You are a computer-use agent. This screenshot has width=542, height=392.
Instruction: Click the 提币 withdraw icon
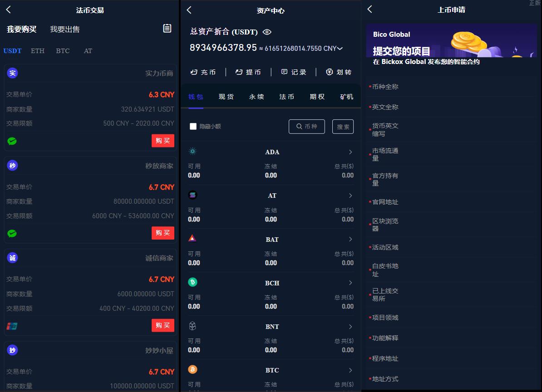[239, 72]
